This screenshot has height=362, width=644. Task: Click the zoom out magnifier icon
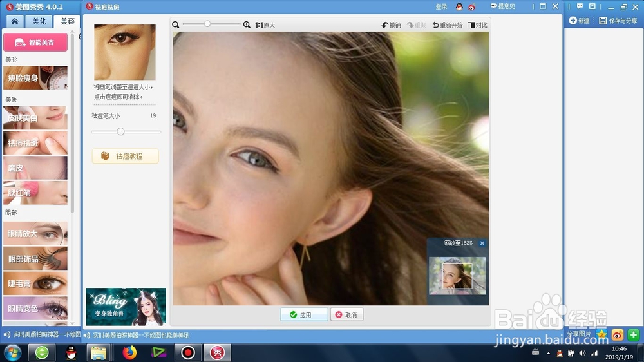176,24
